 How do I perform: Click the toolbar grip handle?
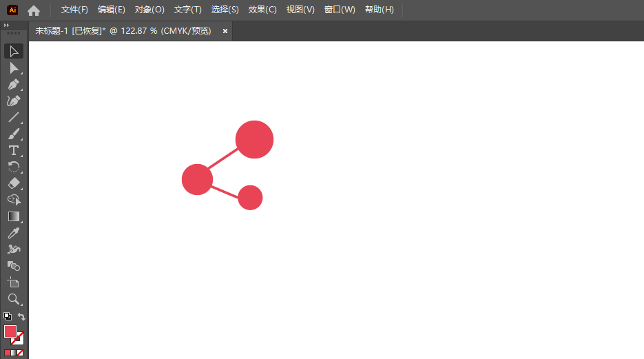(x=13, y=33)
